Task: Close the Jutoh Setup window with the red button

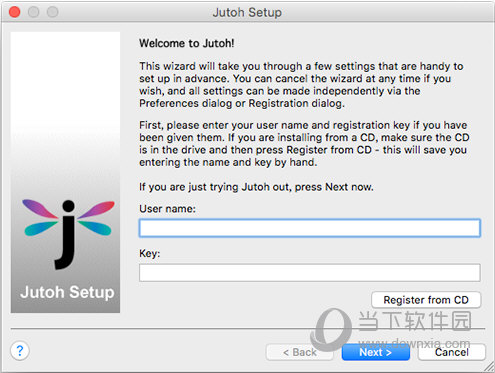Action: (x=14, y=12)
